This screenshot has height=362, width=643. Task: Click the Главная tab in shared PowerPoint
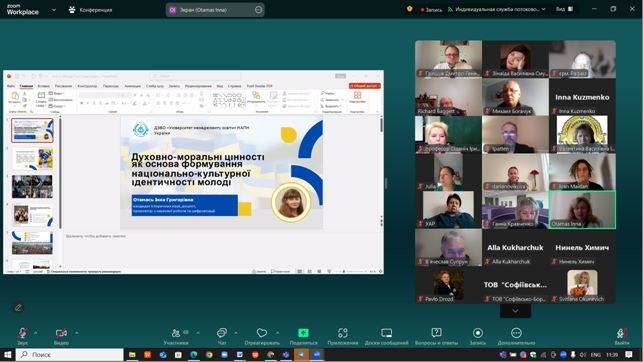(x=26, y=86)
